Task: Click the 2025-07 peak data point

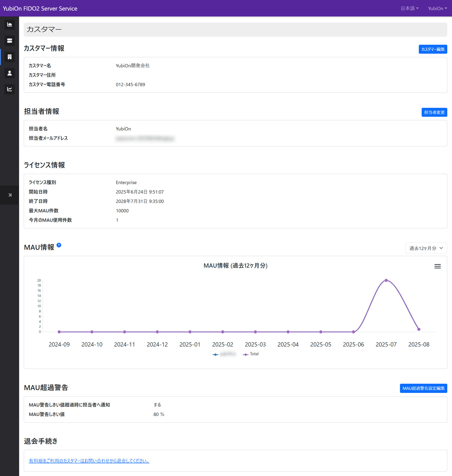Action: tap(386, 280)
